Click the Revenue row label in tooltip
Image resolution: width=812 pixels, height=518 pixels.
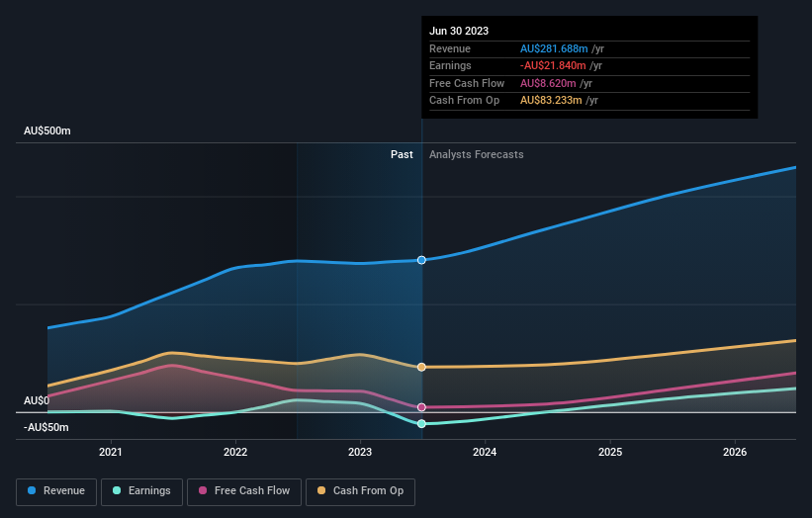450,48
